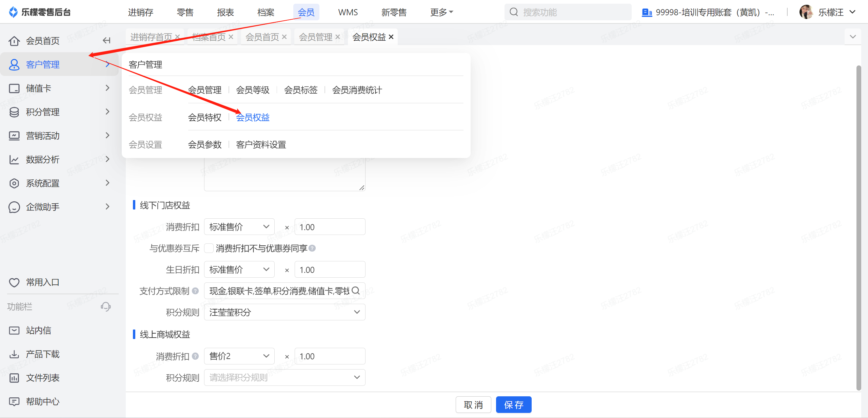The image size is (868, 418).
Task: Click the 保存 button
Action: 514,404
